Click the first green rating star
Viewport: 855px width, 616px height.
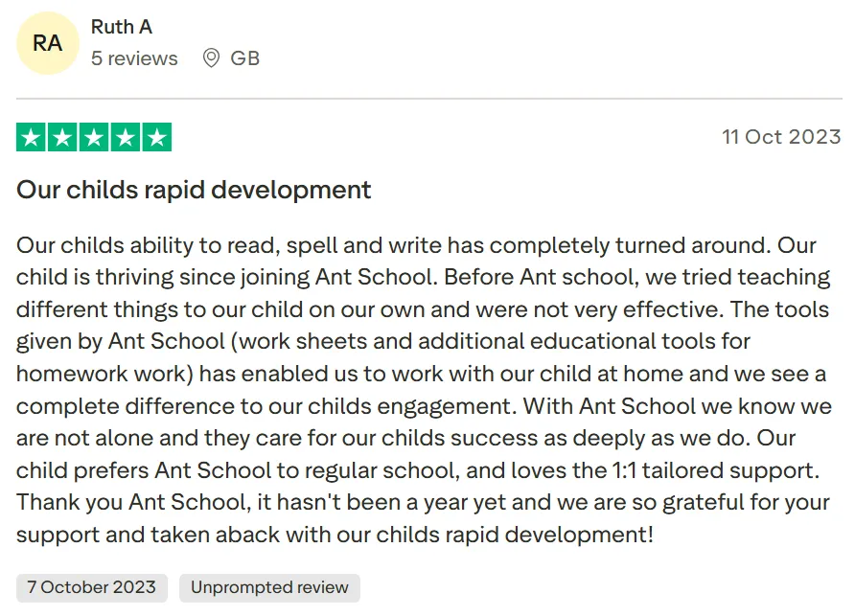click(31, 137)
